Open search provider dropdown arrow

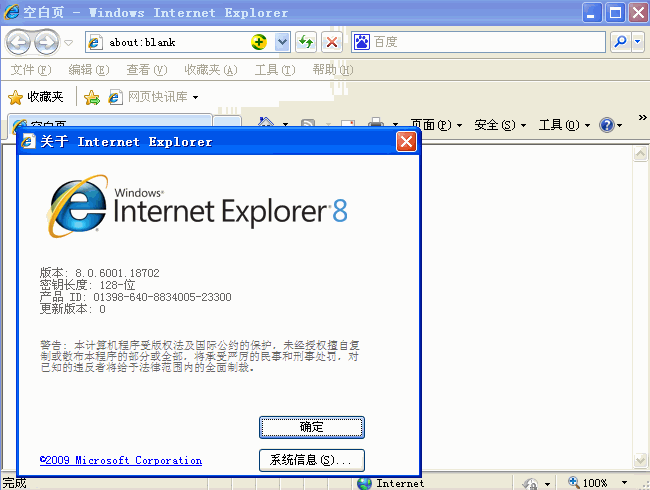click(638, 42)
